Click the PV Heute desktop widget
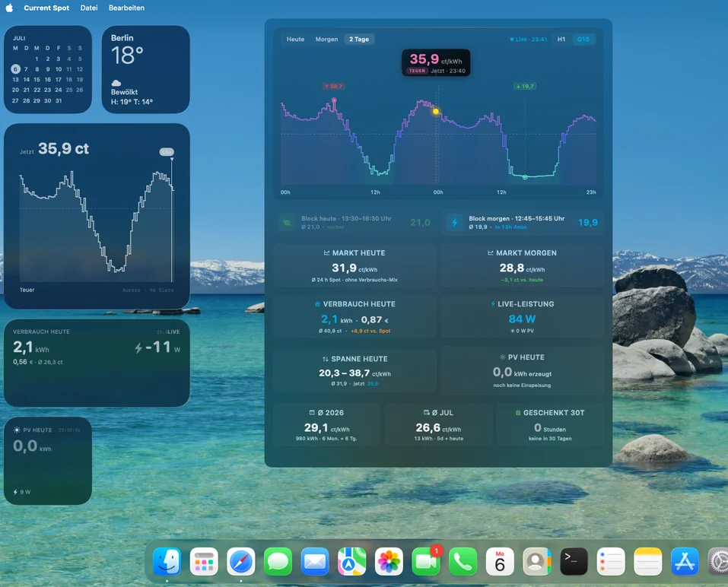This screenshot has width=728, height=587. point(48,461)
